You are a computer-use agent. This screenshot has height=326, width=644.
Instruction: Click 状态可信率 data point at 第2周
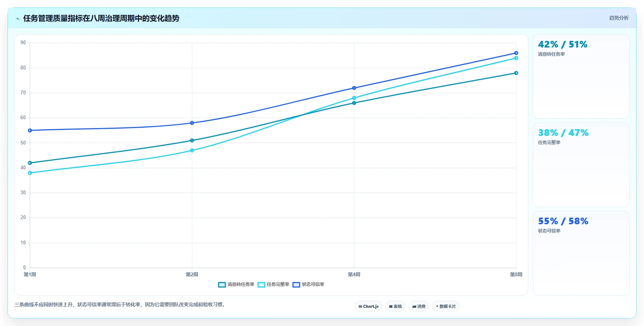[x=192, y=123]
